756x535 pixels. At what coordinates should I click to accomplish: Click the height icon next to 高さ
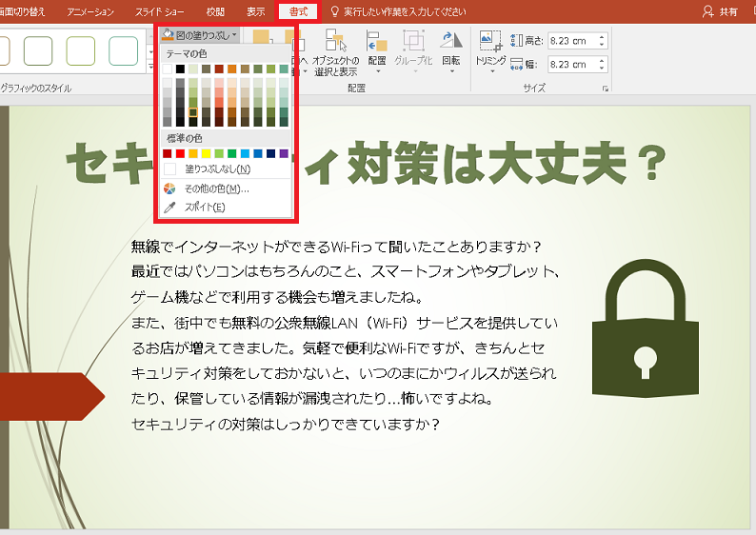click(516, 41)
